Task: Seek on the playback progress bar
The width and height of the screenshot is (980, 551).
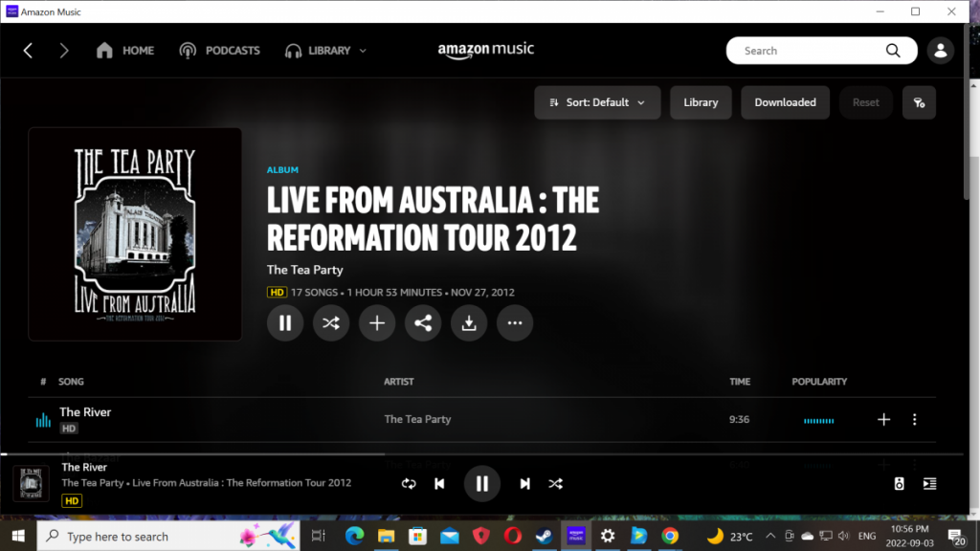Action: [481, 454]
